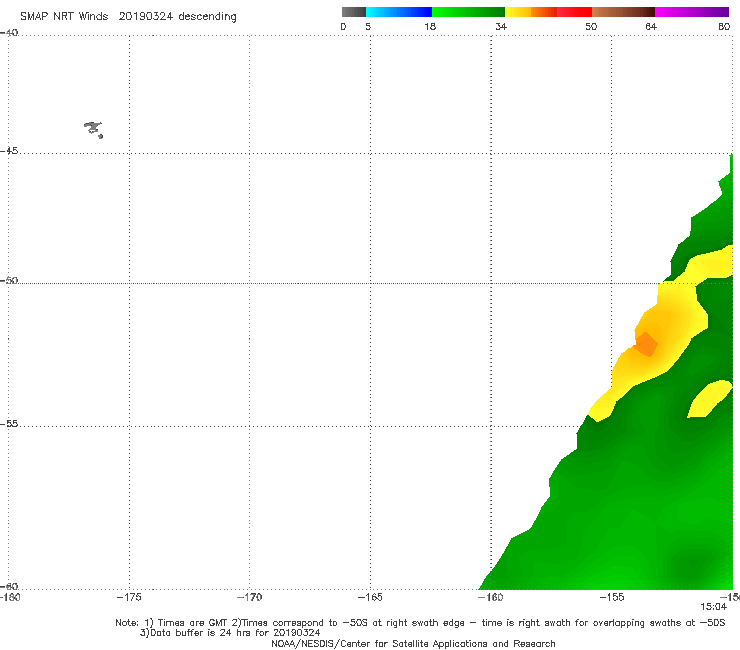The width and height of the screenshot is (740, 650).
Task: Click the word 'descending' in the title
Action: pyautogui.click(x=207, y=17)
